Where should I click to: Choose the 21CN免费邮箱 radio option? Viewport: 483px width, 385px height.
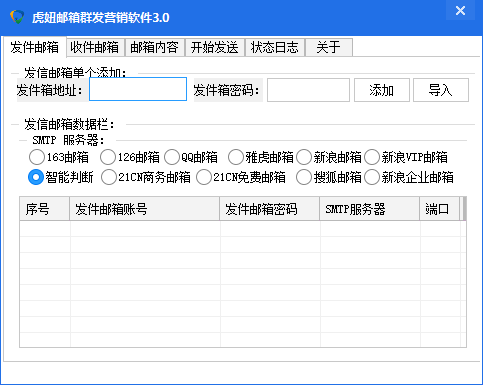(x=241, y=177)
